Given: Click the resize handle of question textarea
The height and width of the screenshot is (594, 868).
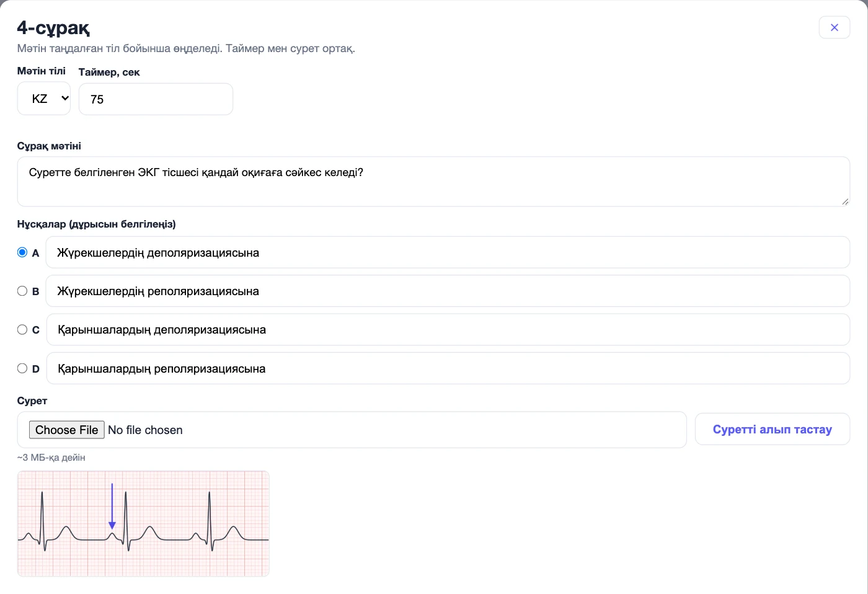Looking at the screenshot, I should (845, 202).
